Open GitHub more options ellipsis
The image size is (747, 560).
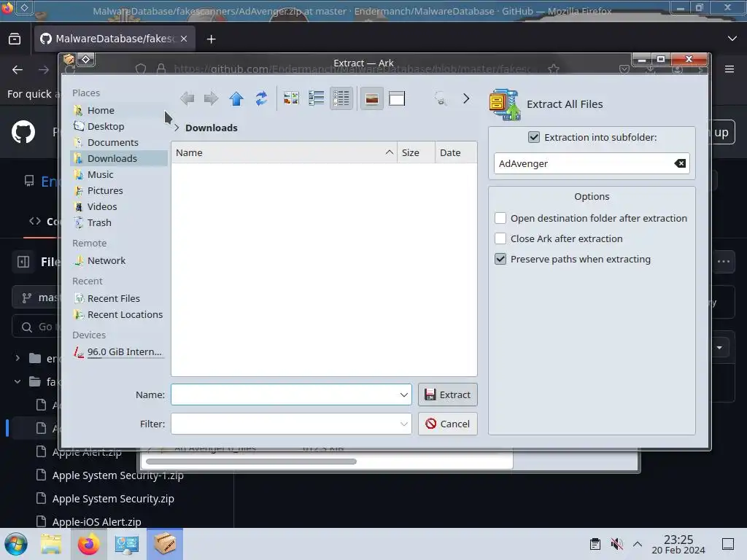723,262
